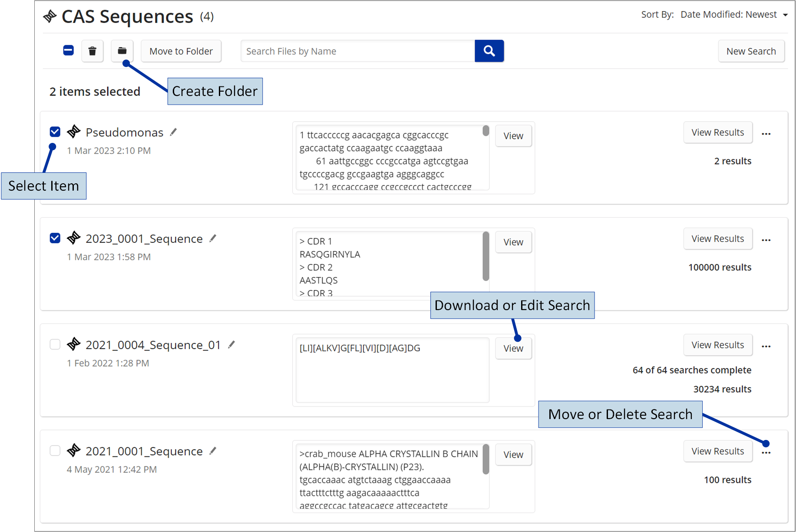Open more options for Pseudomonas row
Image resolution: width=796 pixels, height=532 pixels.
766,134
